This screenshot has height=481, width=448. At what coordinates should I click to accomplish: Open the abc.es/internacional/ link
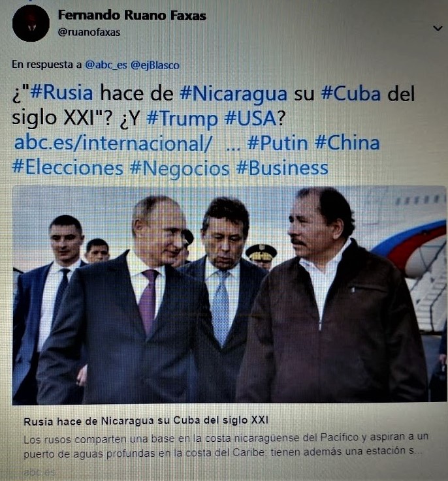pos(113,143)
